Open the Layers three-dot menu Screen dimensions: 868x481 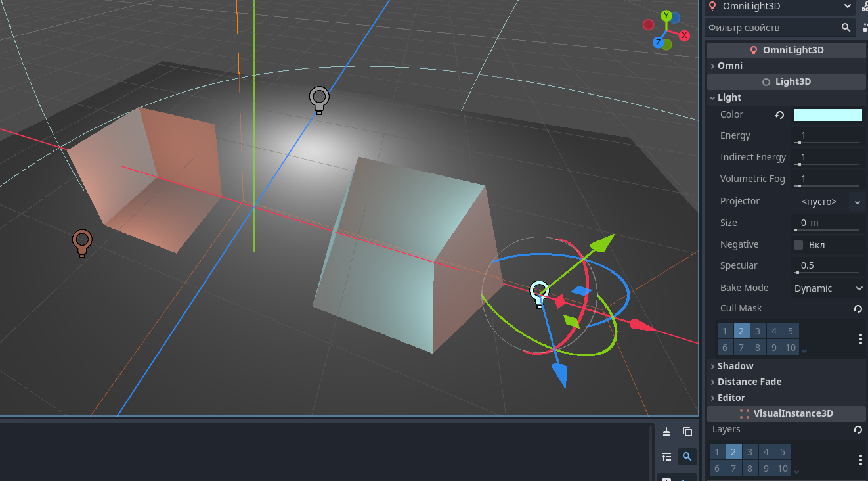coord(860,460)
